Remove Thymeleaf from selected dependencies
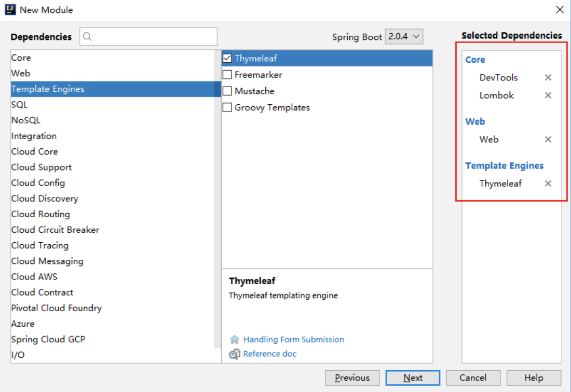This screenshot has height=392, width=571. tap(548, 183)
